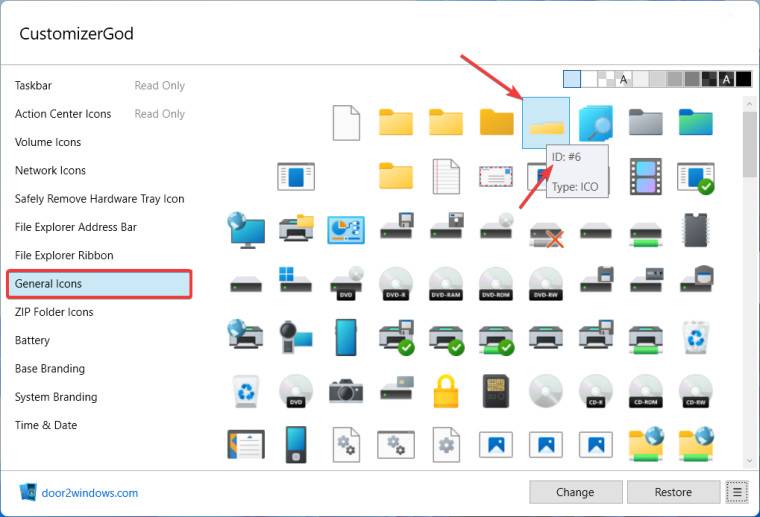The width and height of the screenshot is (760, 517).
Task: Select the highlighted open folder icon
Action: point(546,123)
